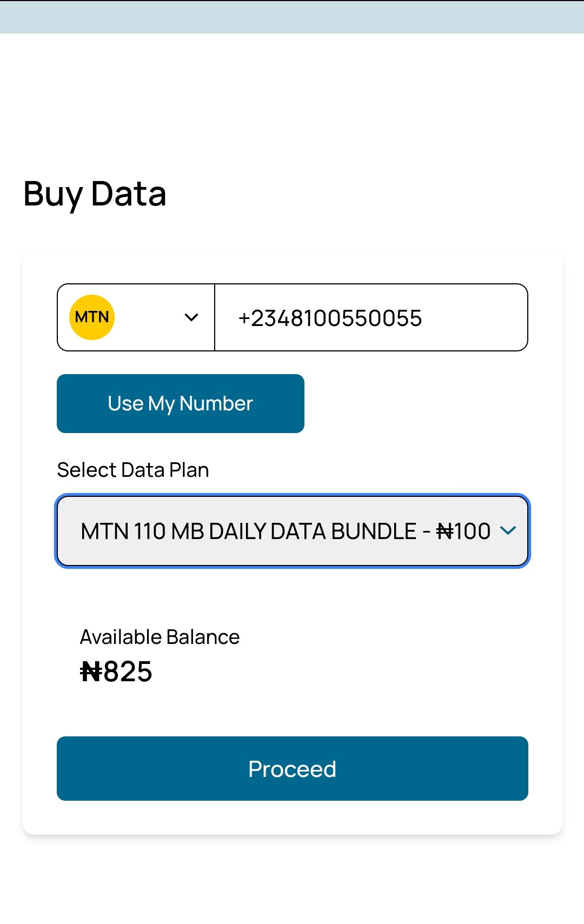
Task: Click the Available Balance label
Action: (160, 637)
